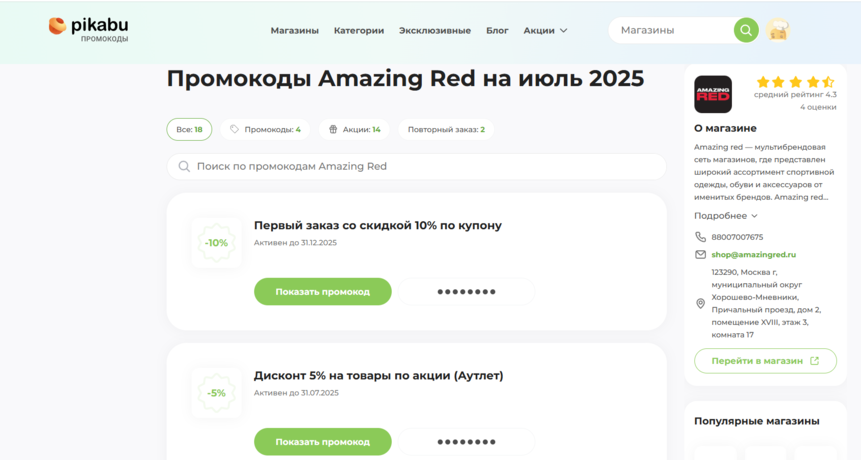Image resolution: width=861 pixels, height=460 pixels.
Task: Click the green search magnifier button
Action: coord(746,30)
